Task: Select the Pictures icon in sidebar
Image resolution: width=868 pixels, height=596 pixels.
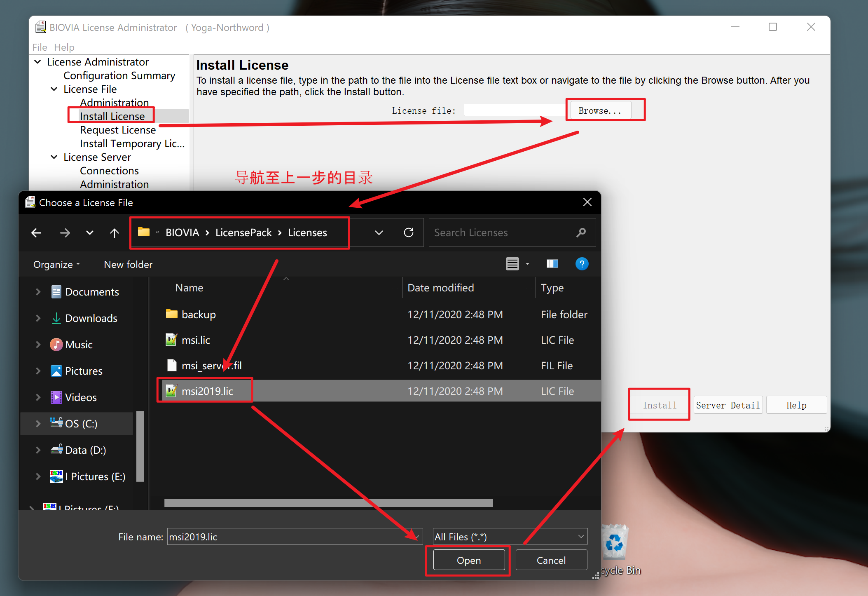Action: coord(56,371)
